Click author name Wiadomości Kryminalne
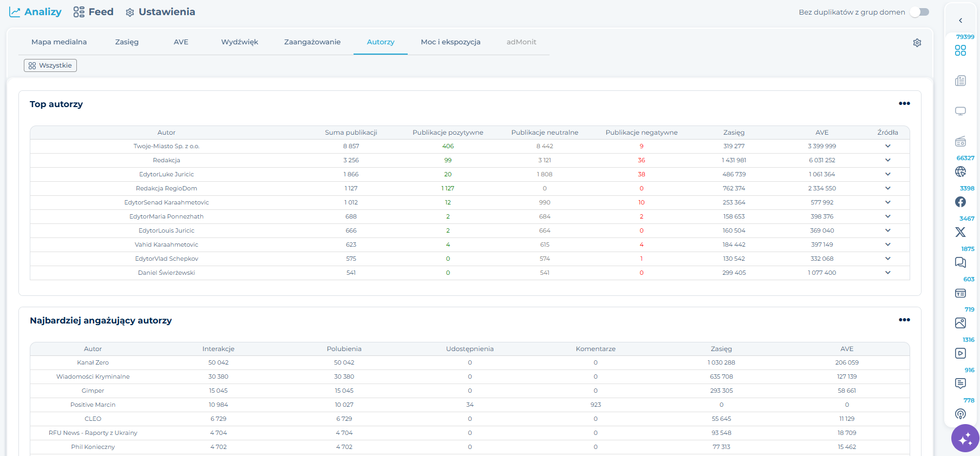The width and height of the screenshot is (980, 456). point(93,376)
